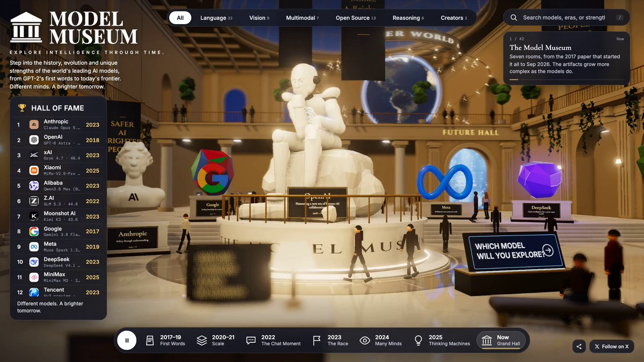The image size is (644, 362).
Task: Filter by Open Source models
Action: 356,18
